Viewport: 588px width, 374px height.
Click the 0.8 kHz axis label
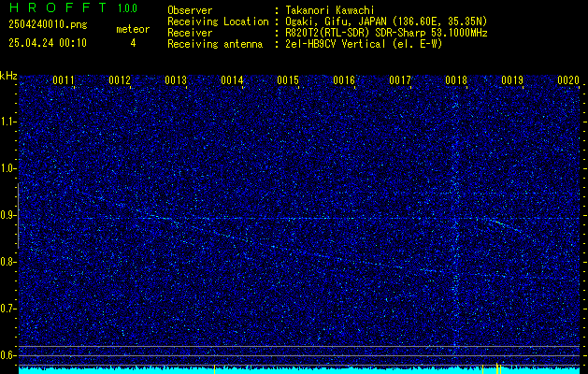(x=7, y=262)
